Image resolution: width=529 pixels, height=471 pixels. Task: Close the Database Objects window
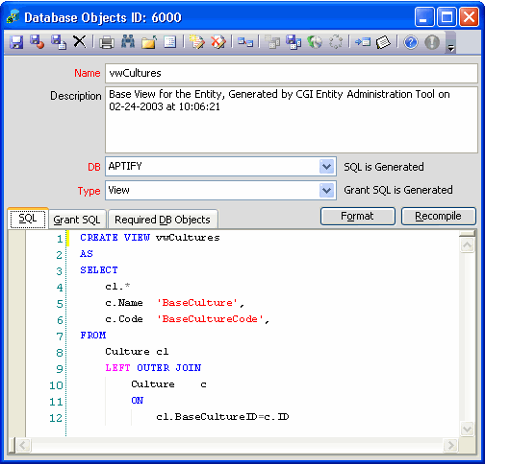point(469,17)
